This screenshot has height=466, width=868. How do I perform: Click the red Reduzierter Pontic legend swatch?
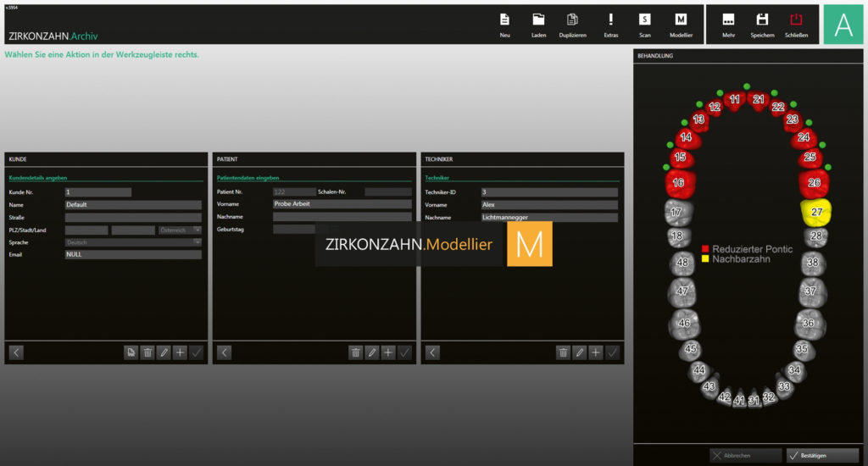tap(705, 249)
